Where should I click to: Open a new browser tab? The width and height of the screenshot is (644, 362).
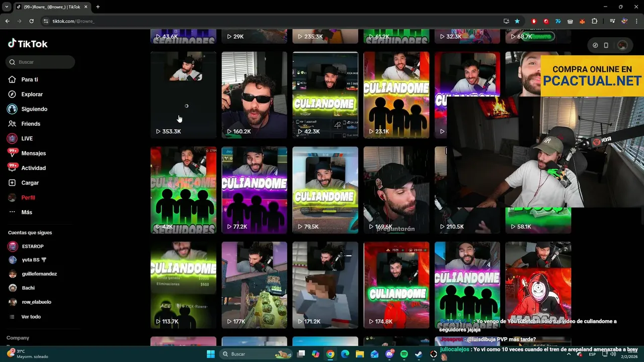click(x=98, y=7)
